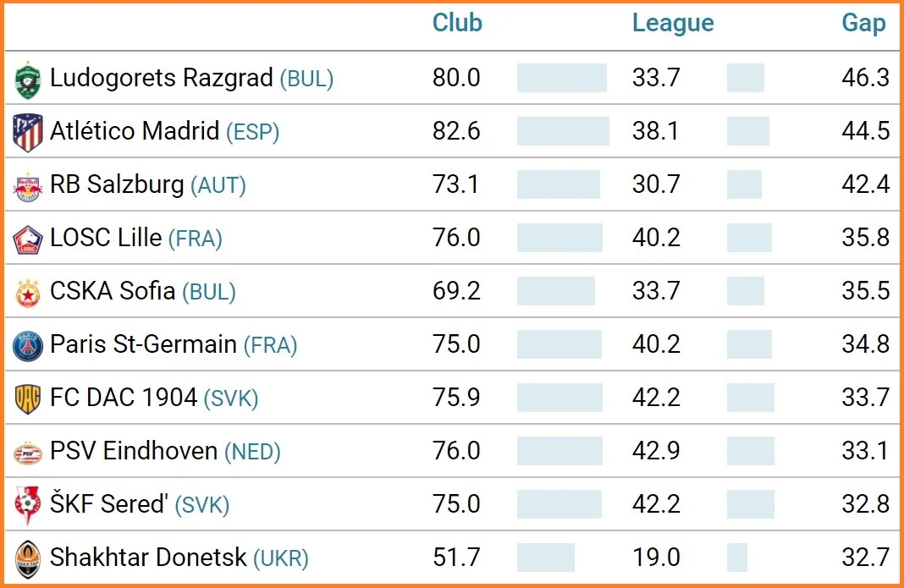Image resolution: width=904 pixels, height=588 pixels.
Task: Click the Atlético Madrid club crest
Action: click(27, 133)
